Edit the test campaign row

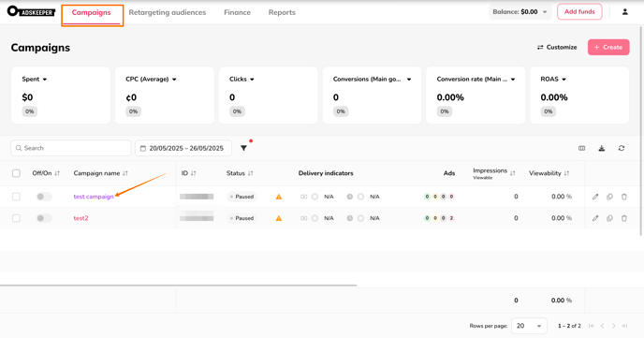tap(595, 197)
